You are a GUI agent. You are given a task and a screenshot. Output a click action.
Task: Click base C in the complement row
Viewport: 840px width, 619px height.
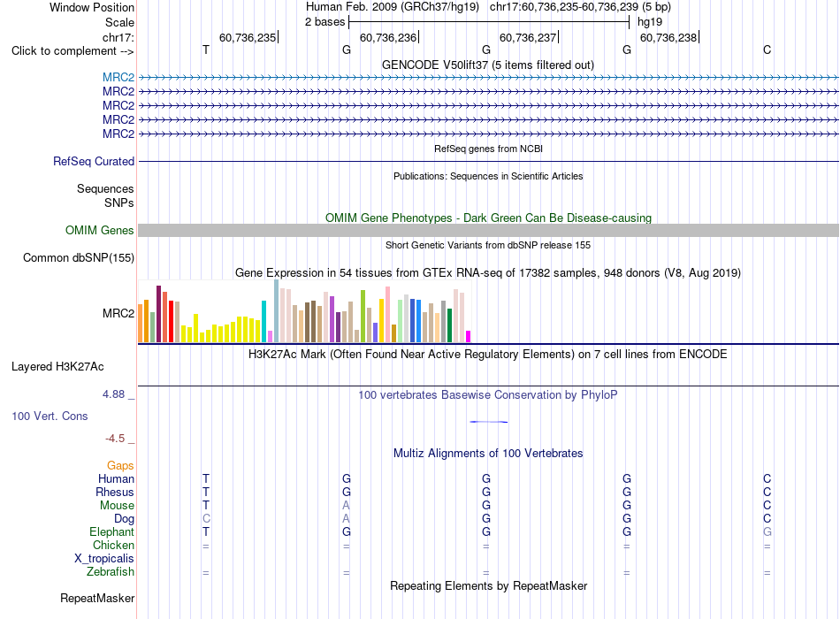(767, 50)
